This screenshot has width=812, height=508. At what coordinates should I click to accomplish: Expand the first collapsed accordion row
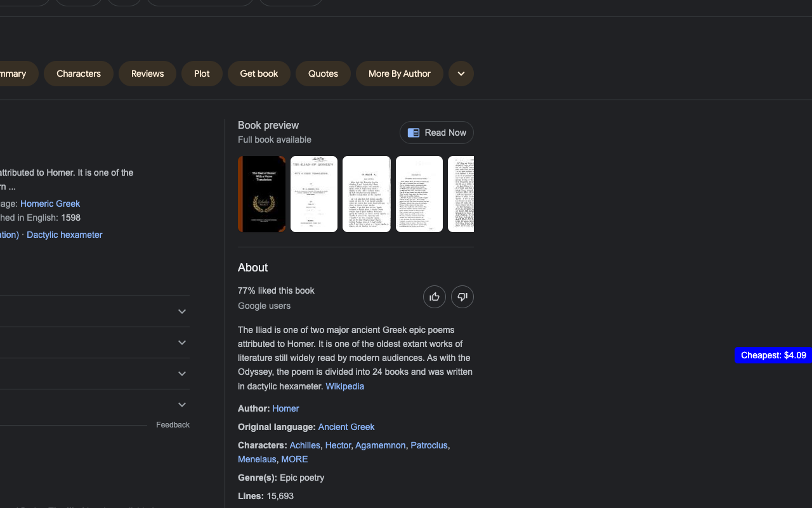click(95, 311)
